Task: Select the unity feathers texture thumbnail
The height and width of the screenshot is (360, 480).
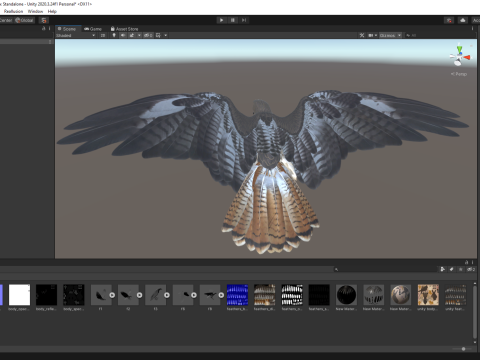Action: pyautogui.click(x=456, y=295)
